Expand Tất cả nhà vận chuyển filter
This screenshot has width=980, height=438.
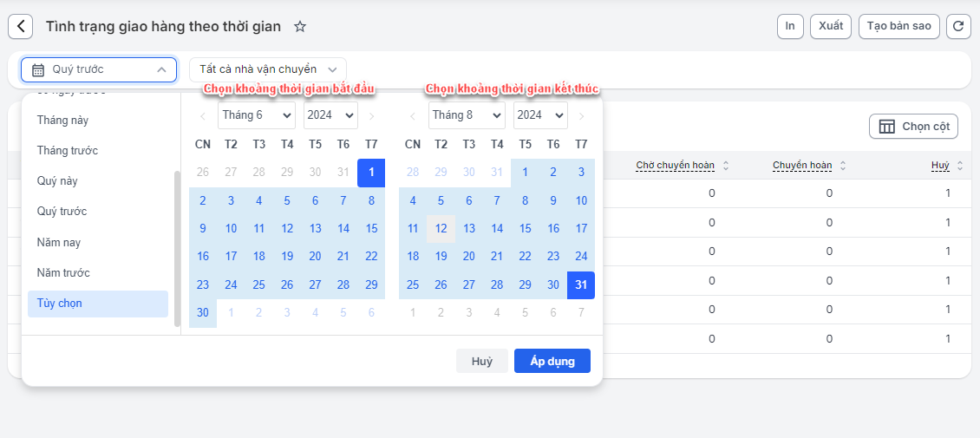coord(268,69)
